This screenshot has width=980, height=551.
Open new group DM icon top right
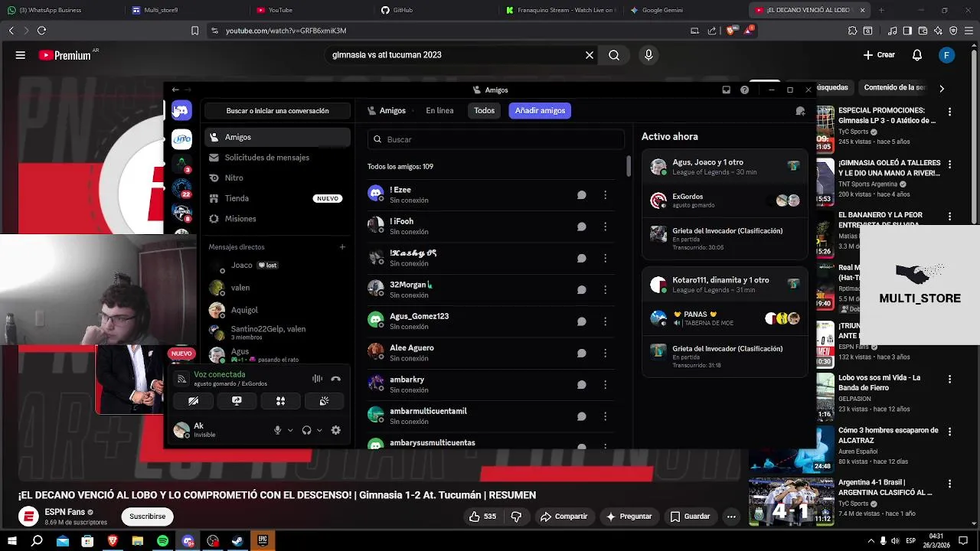pyautogui.click(x=800, y=111)
